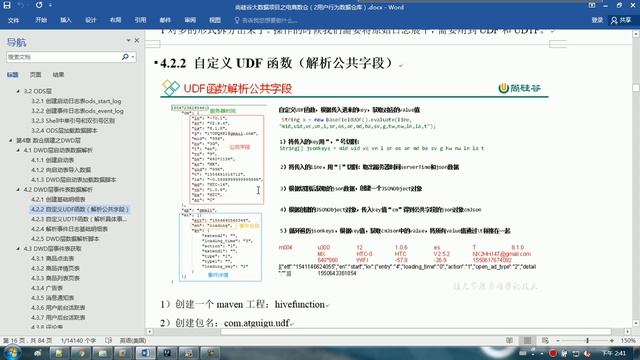The width and height of the screenshot is (640, 360).
Task: Switch to Print Layout view icon
Action: [527, 340]
